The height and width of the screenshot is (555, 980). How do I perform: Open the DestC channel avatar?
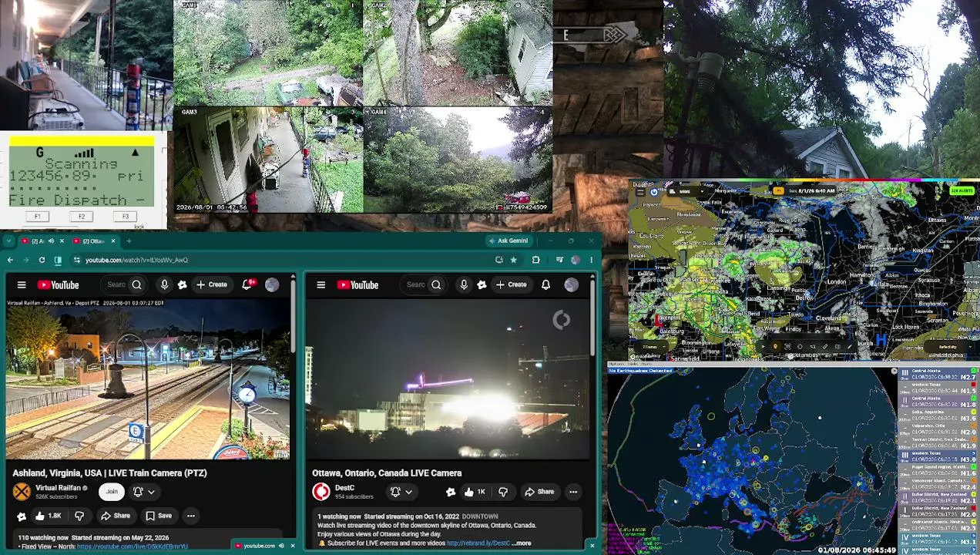pyautogui.click(x=321, y=491)
